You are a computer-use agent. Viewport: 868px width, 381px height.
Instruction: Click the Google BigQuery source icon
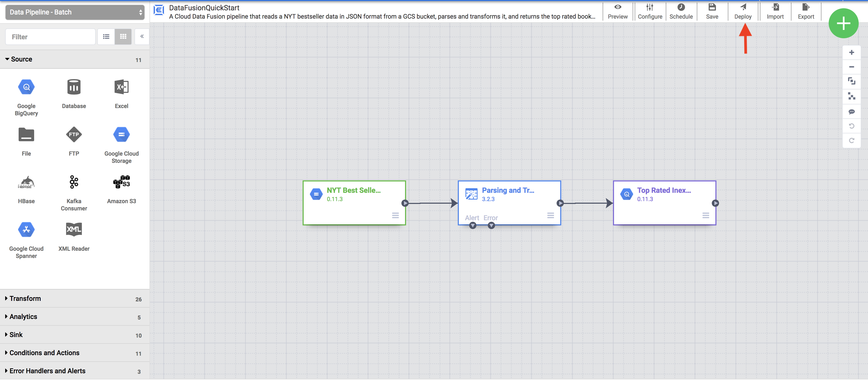point(26,87)
